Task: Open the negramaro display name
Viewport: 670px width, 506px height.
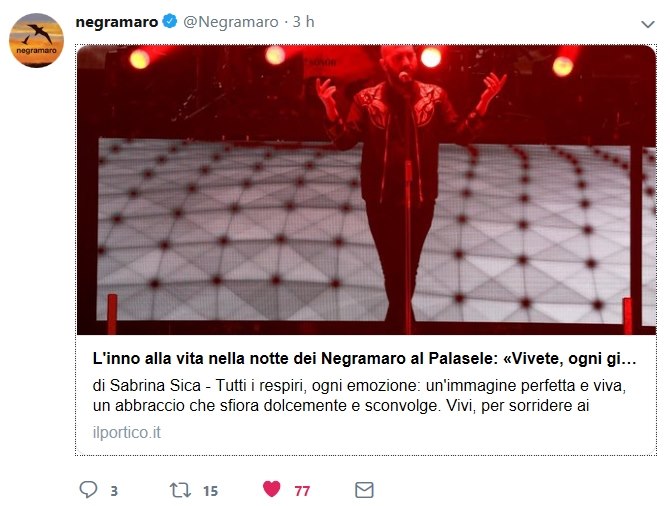Action: (117, 22)
